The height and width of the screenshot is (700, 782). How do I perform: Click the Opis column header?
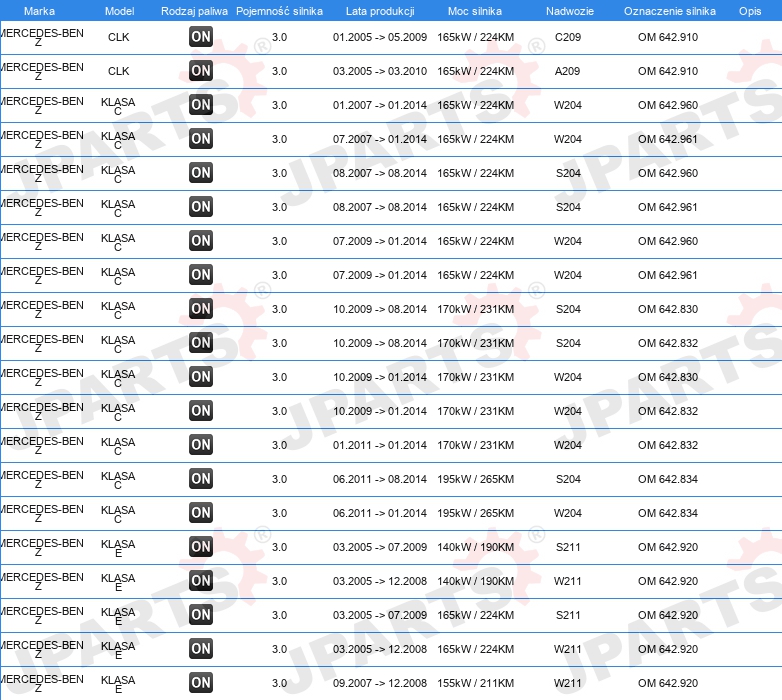click(x=750, y=11)
